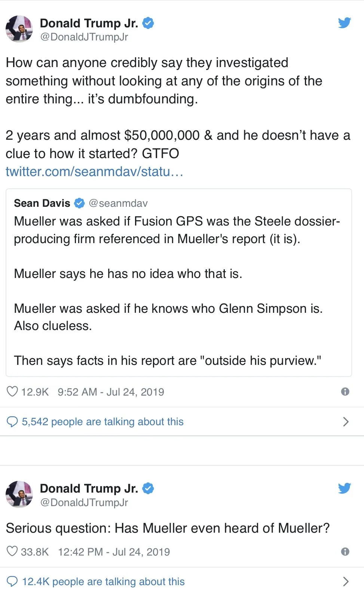Click speech bubble icon beside 5,542 people
The width and height of the screenshot is (364, 590).
tap(12, 422)
